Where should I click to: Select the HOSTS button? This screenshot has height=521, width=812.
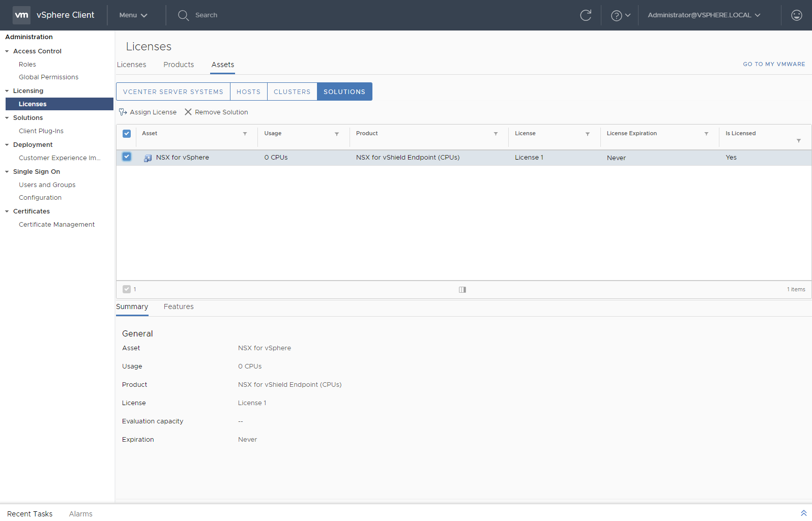tap(248, 91)
